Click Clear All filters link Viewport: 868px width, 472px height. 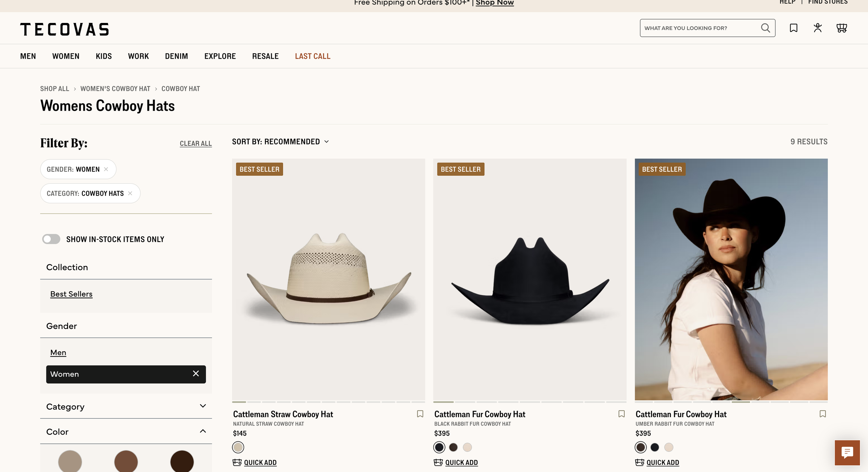pos(195,143)
